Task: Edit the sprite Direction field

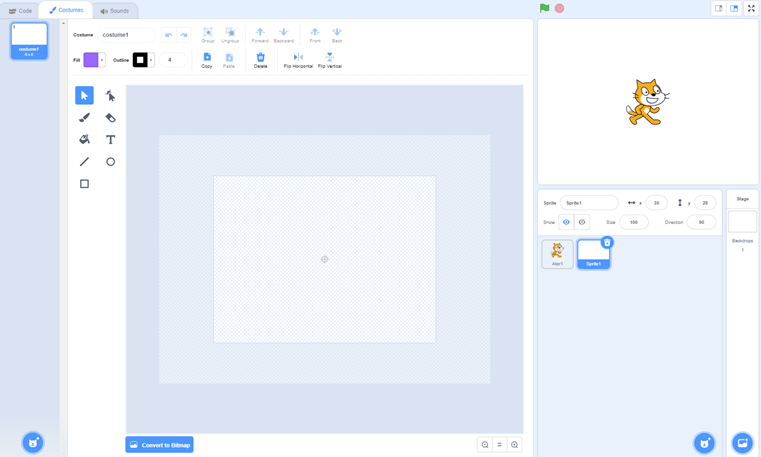Action: 702,222
